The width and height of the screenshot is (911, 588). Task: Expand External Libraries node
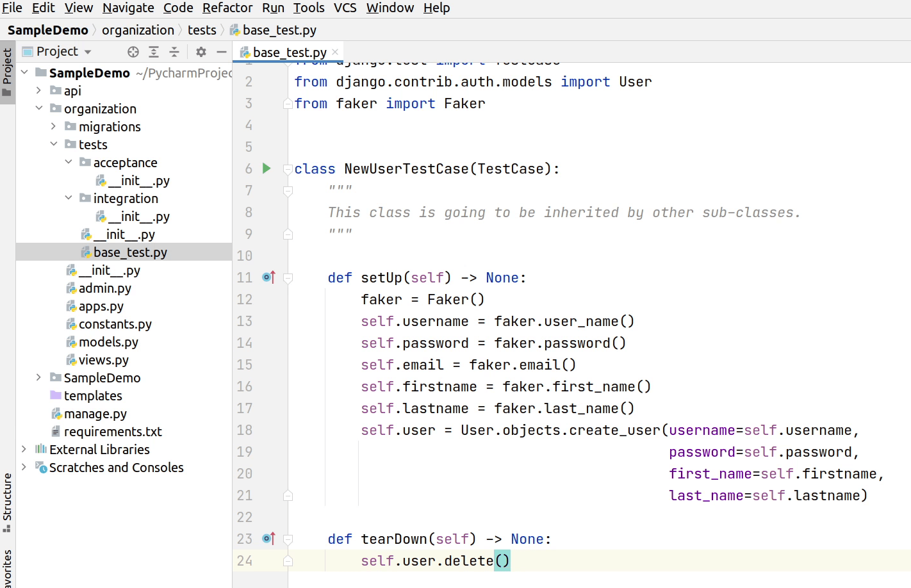[24, 450]
